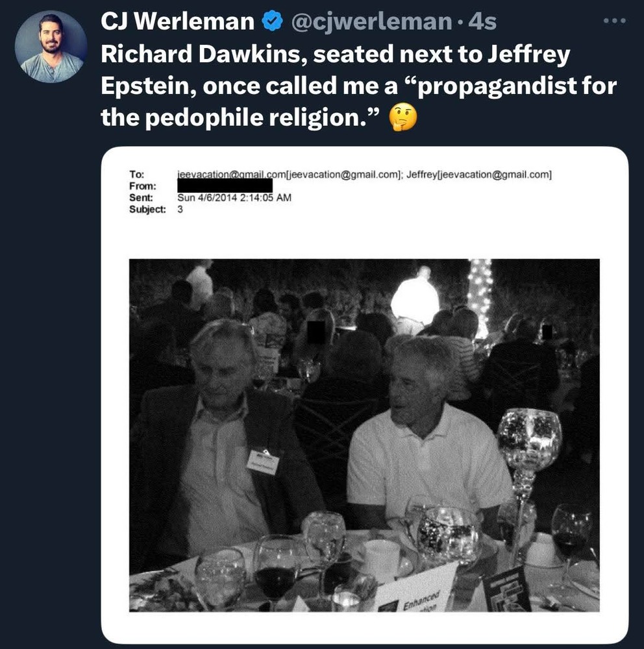The width and height of the screenshot is (644, 649).
Task: Open the CJ Werleman display name
Action: 177,21
